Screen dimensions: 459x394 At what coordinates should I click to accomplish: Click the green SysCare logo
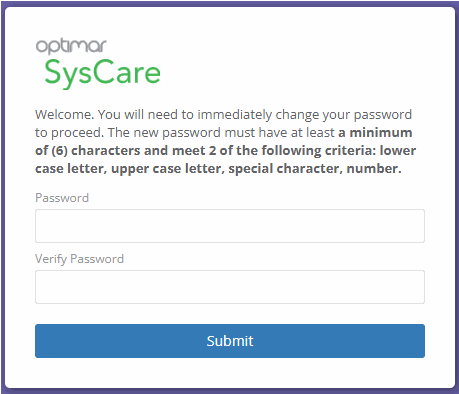[x=102, y=73]
